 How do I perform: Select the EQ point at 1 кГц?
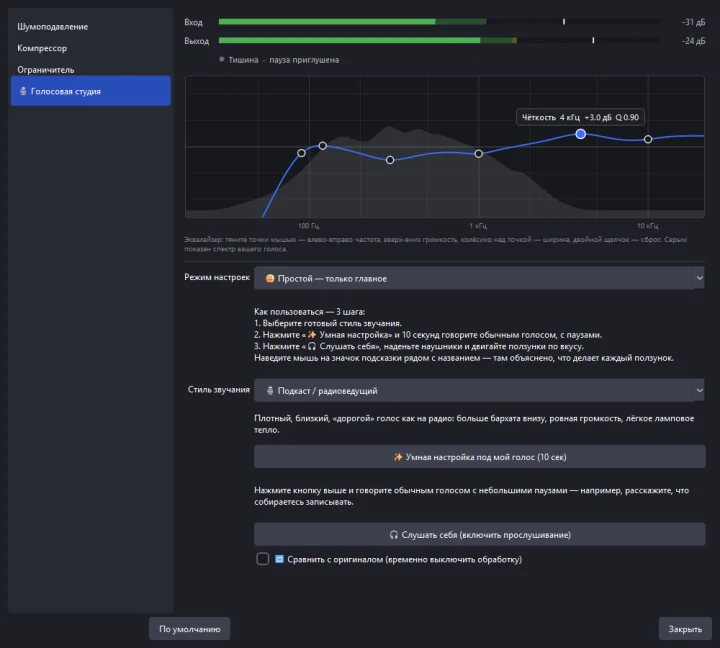(478, 153)
